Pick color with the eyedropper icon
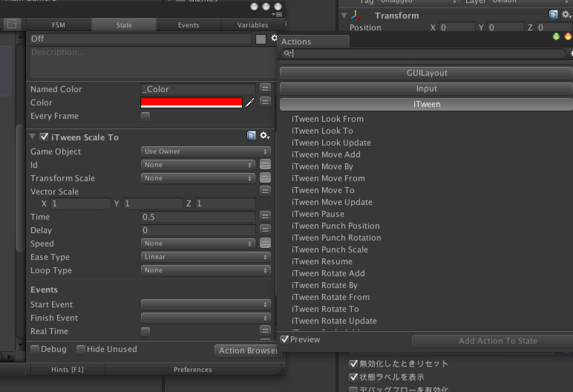The image size is (573, 392). click(x=250, y=102)
